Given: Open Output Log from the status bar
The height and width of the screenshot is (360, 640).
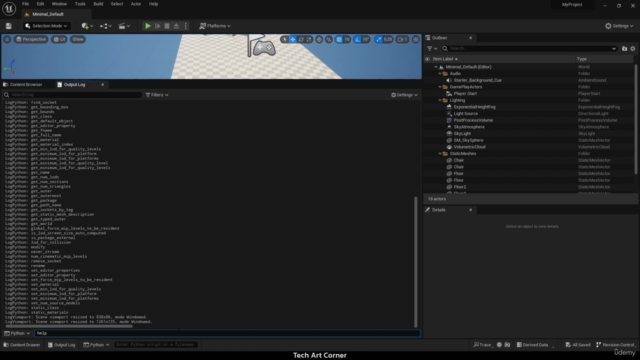Looking at the screenshot, I should [x=62, y=345].
